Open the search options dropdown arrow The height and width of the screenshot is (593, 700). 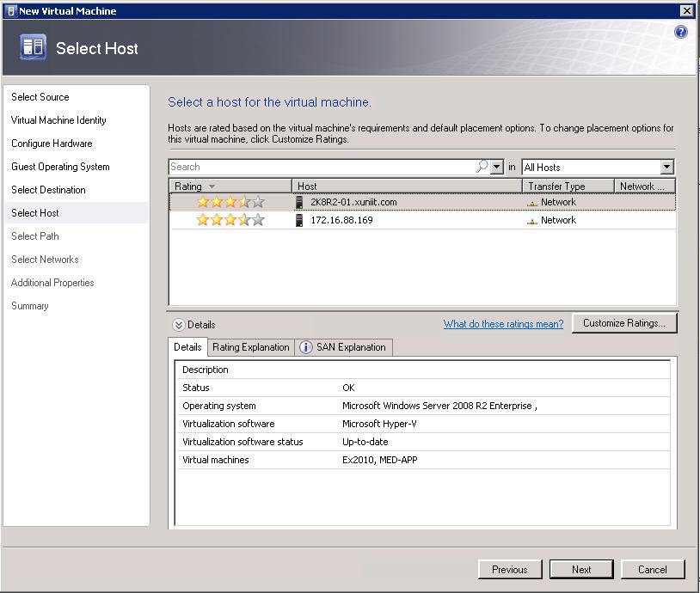pyautogui.click(x=497, y=167)
